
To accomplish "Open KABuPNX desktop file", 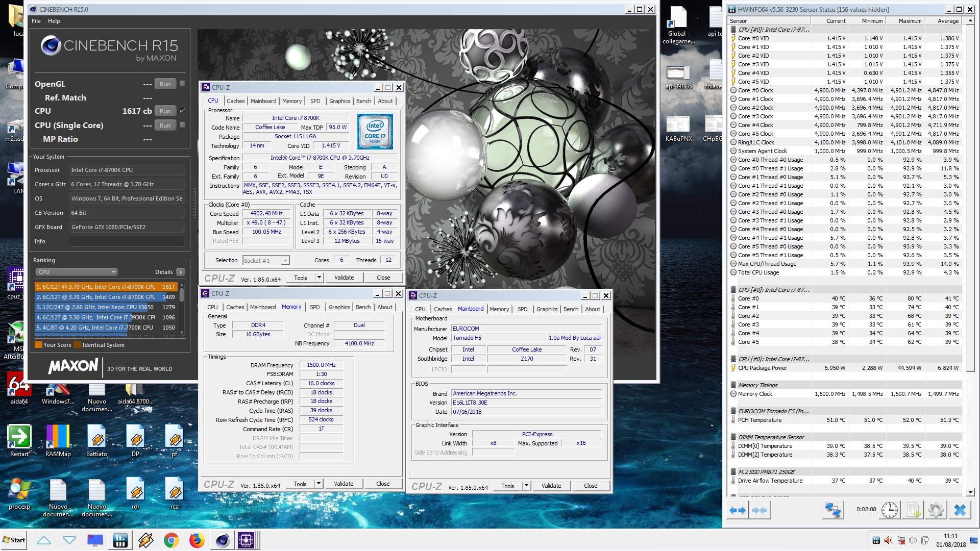I will click(x=679, y=128).
